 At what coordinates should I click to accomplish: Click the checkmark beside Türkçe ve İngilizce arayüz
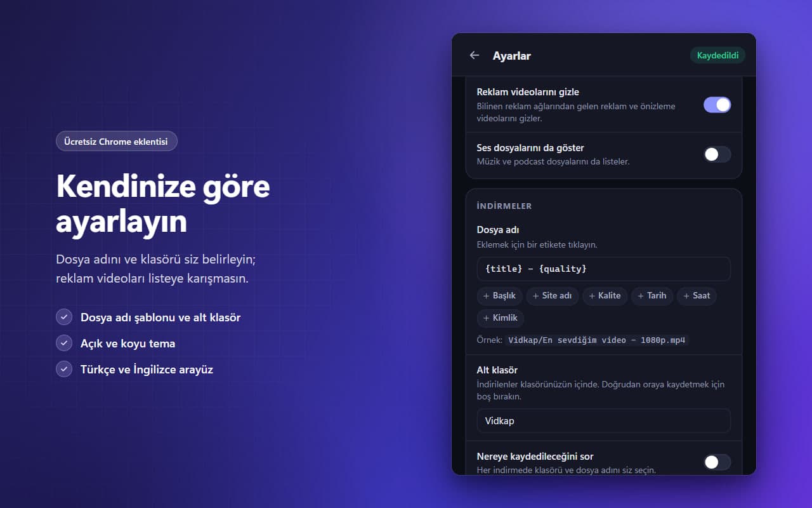coord(64,370)
